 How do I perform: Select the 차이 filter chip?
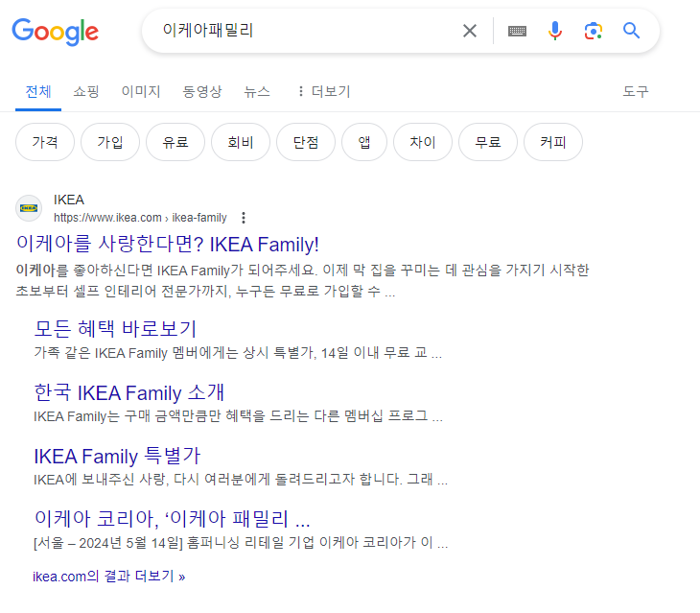(423, 142)
